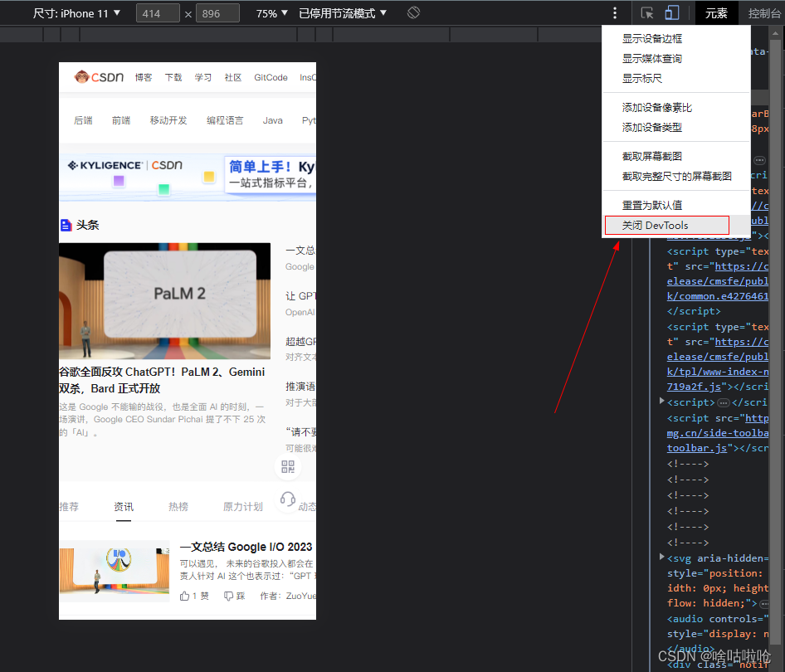785x672 pixels.
Task: Select the 编程语言 category
Action: click(225, 120)
